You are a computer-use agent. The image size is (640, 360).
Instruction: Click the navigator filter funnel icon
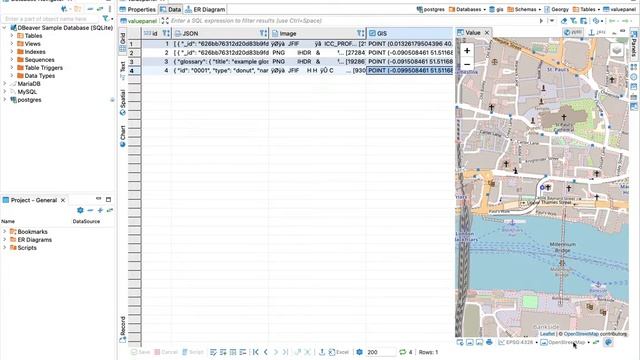(x=106, y=18)
